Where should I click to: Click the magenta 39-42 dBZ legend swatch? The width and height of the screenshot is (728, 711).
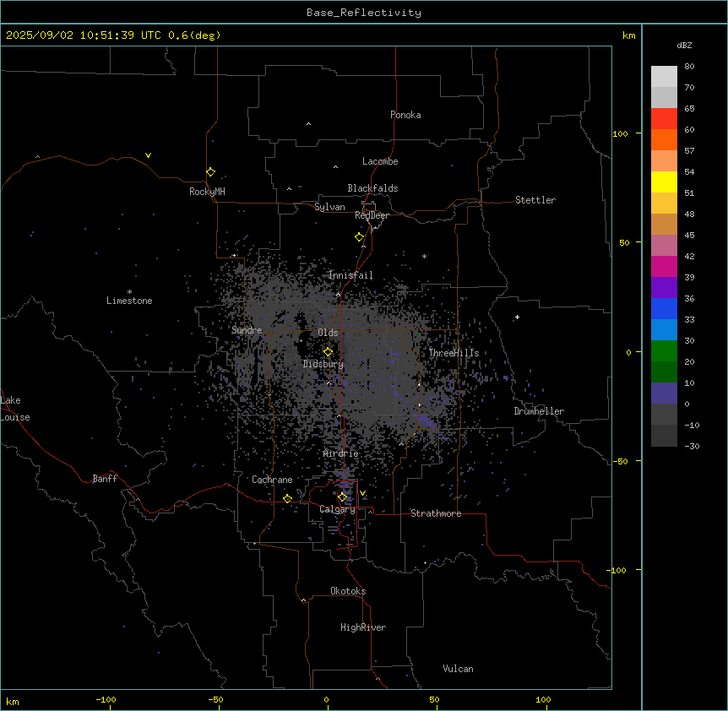point(664,266)
